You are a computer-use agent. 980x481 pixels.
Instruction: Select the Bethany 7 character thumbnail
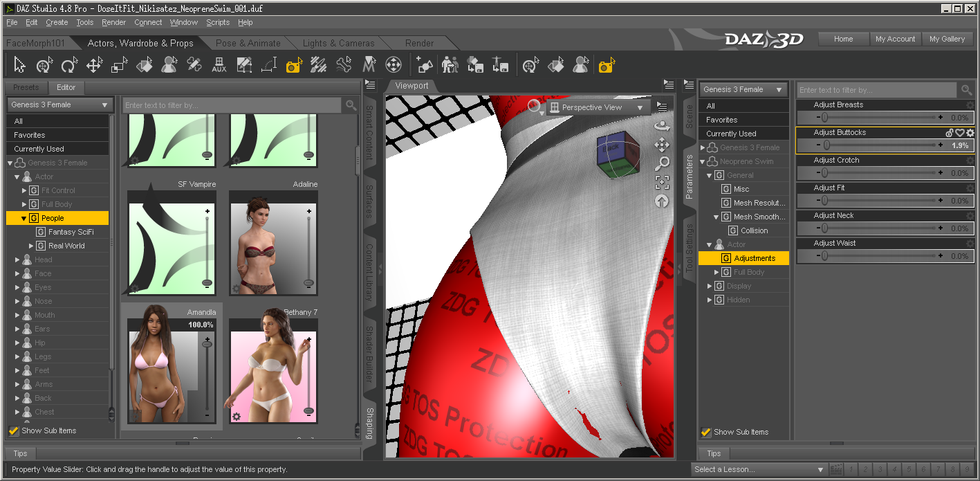tap(274, 370)
